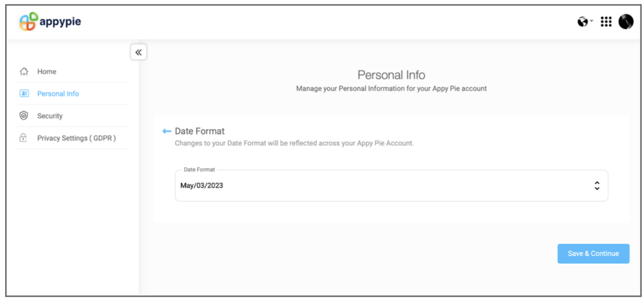Collapse the sidebar with double-chevron button
This screenshot has height=300, width=644.
pyautogui.click(x=138, y=52)
